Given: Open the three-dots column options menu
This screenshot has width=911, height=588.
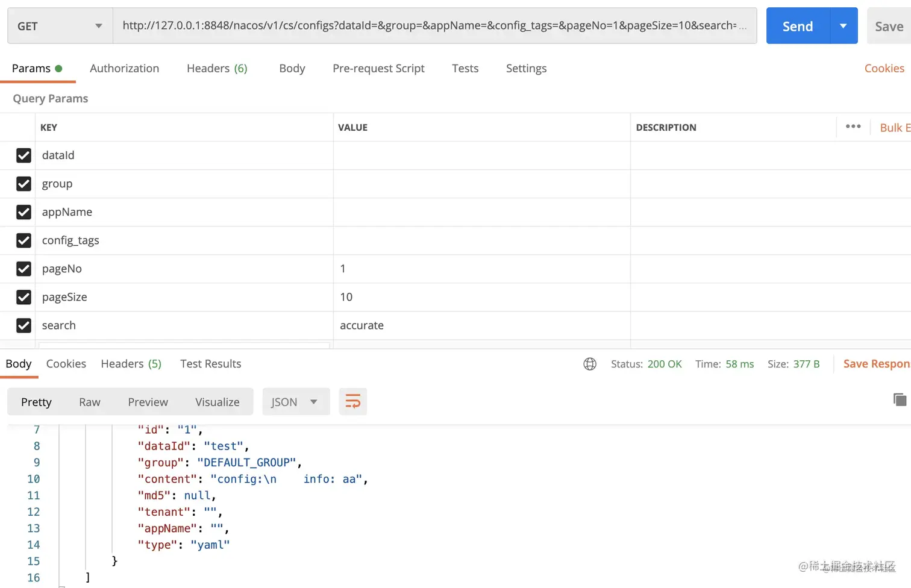Looking at the screenshot, I should click(x=853, y=127).
